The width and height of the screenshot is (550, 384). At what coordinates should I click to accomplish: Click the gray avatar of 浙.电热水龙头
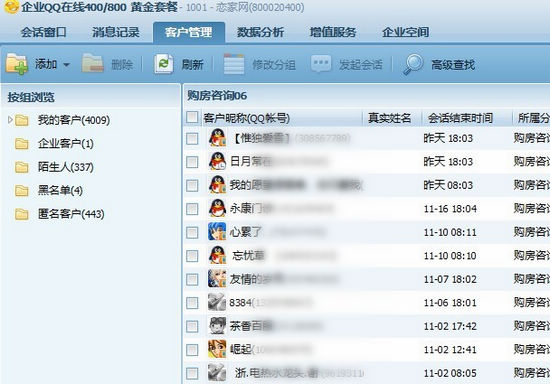click(x=217, y=372)
